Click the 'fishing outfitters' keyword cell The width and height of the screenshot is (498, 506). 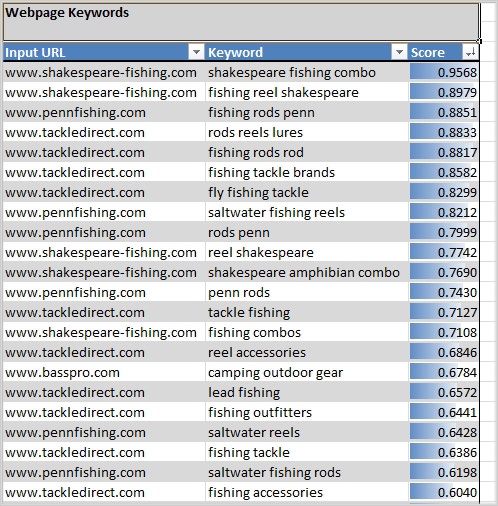point(307,412)
